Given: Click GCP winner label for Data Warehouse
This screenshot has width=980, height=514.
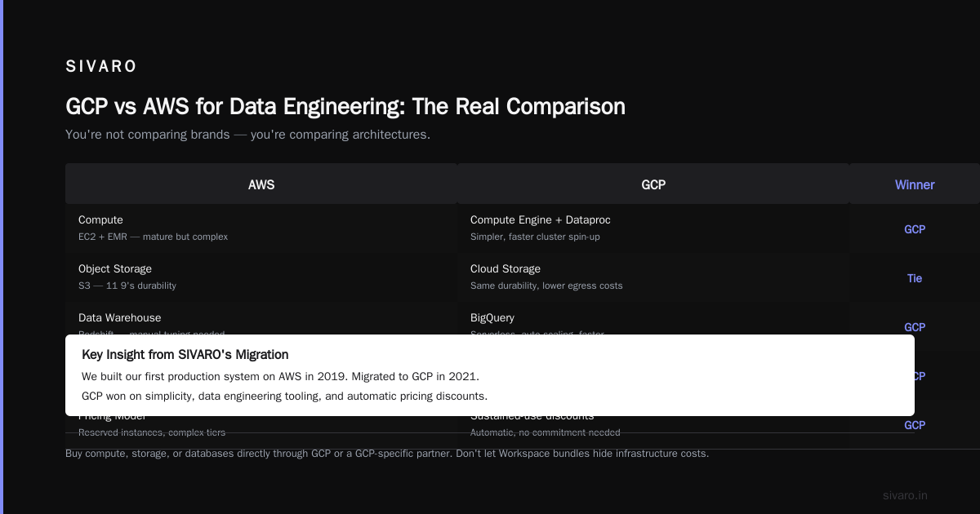Looking at the screenshot, I should click(915, 327).
